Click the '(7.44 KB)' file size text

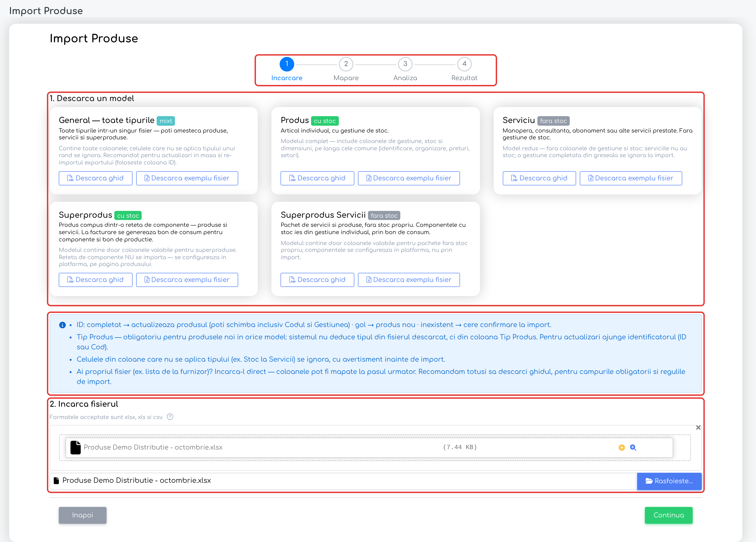tap(460, 447)
